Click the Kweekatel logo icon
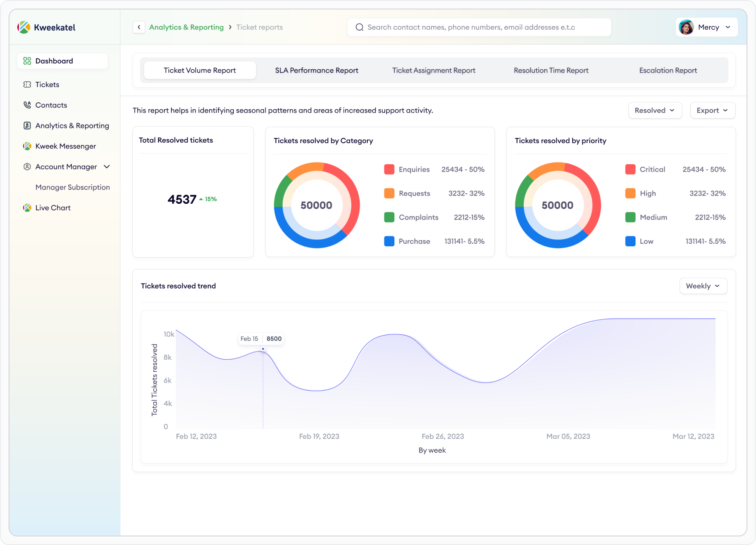The width and height of the screenshot is (756, 545). (x=24, y=27)
